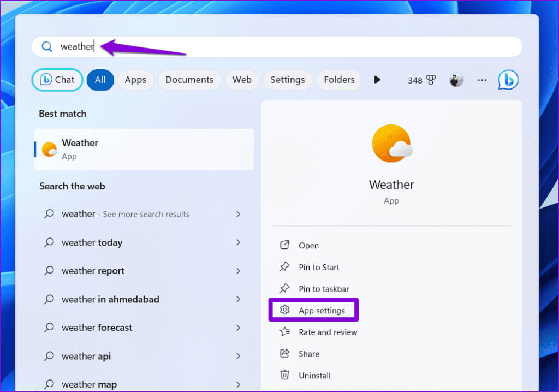
Task: Select the All filter tab
Action: [100, 80]
